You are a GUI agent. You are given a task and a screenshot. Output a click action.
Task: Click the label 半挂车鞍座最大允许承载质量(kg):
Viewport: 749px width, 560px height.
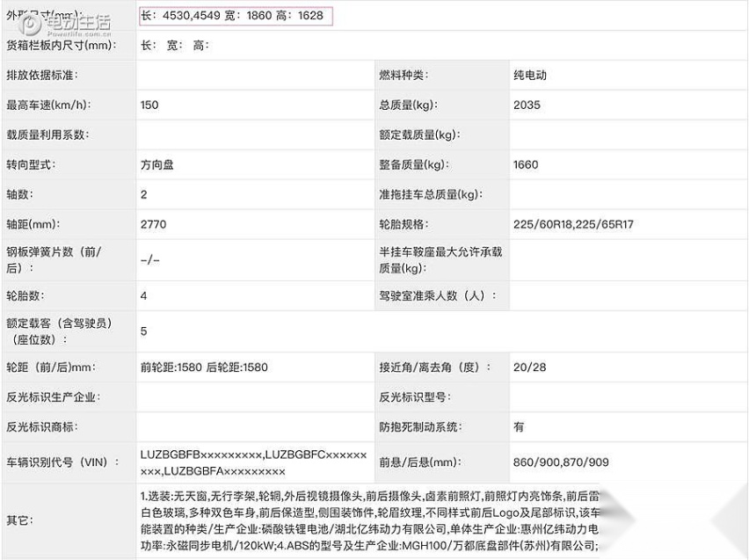tap(440, 260)
